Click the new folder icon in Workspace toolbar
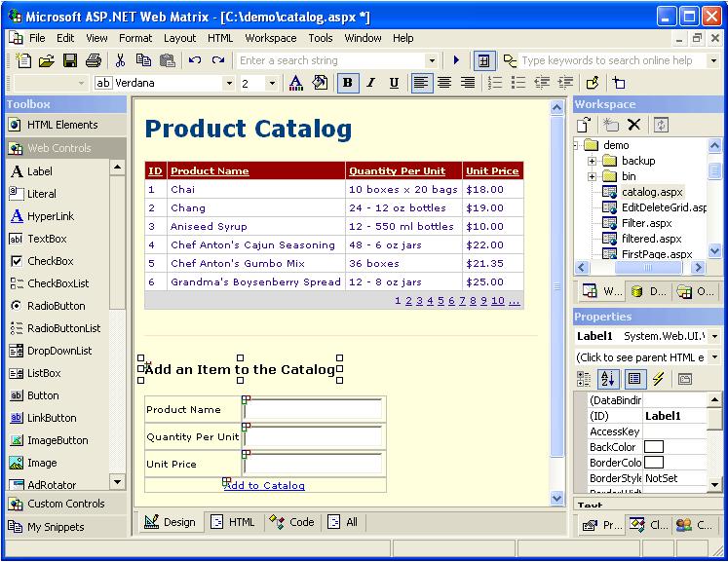Viewport: 728px width, 562px height. [610, 125]
